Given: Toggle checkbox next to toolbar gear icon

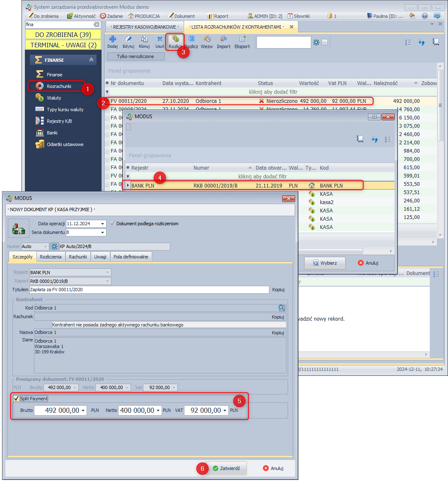Looking at the screenshot, I should 325,42.
